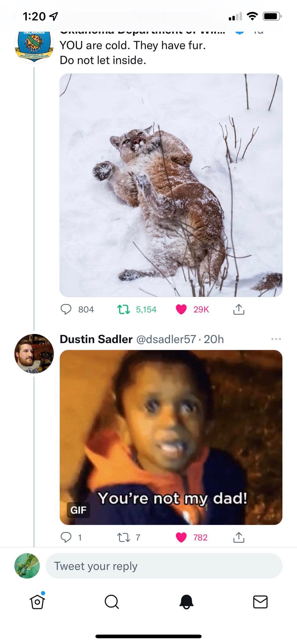297x644 pixels.
Task: Go to the Home tab
Action: pyautogui.click(x=37, y=602)
